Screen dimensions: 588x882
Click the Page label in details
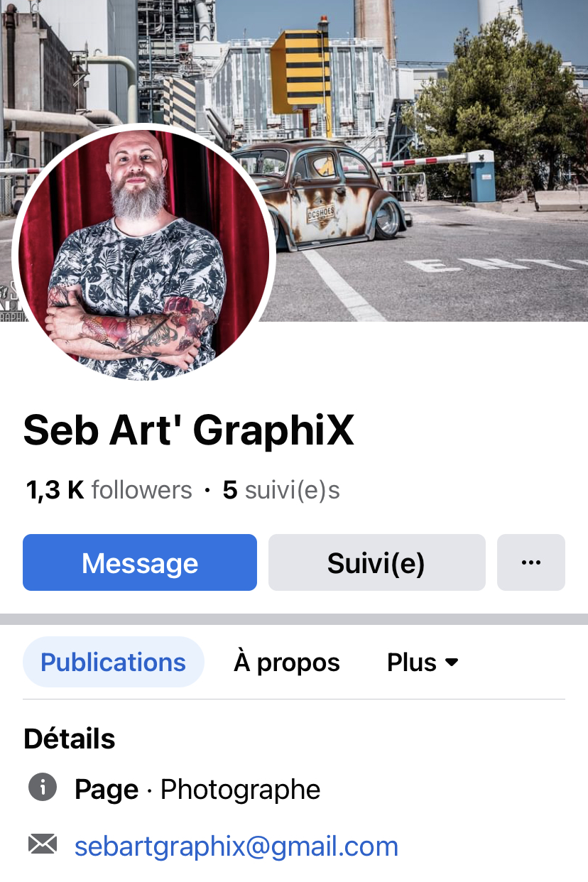pyautogui.click(x=107, y=790)
